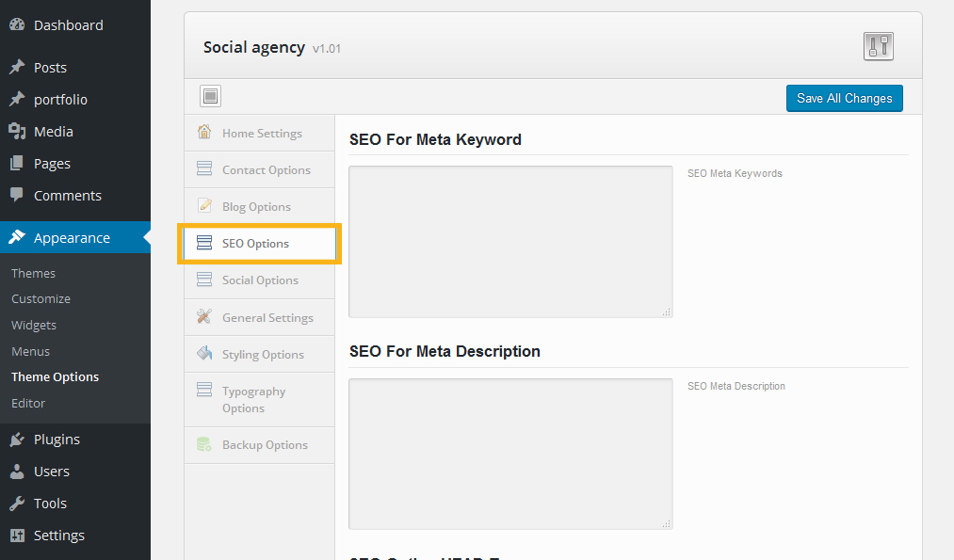
Task: Open the Dashboard menu
Action: (74, 24)
